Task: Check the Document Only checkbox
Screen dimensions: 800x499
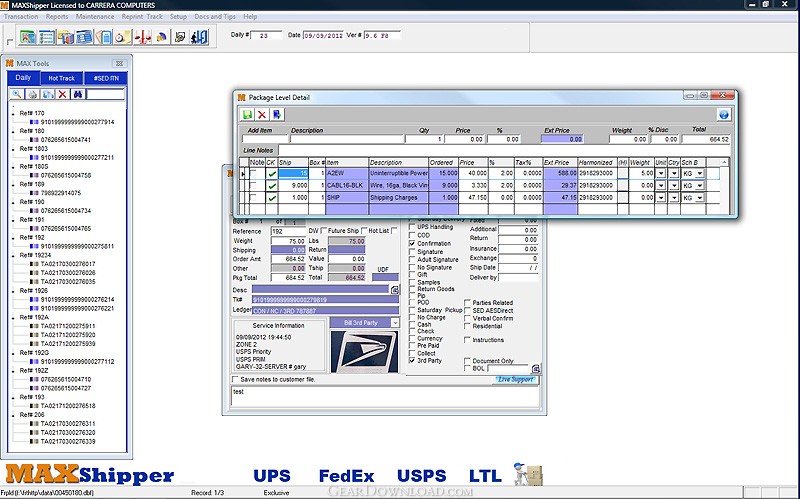Action: tap(467, 361)
